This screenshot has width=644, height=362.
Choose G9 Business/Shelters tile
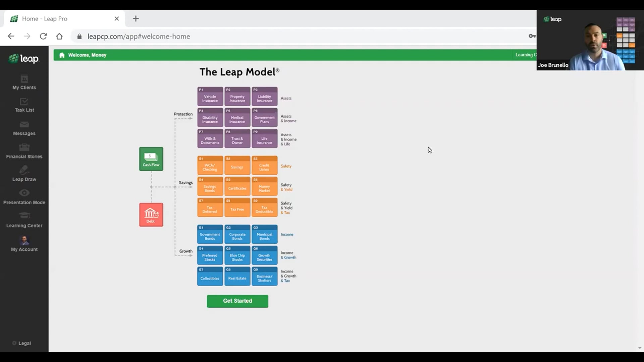coord(265,277)
